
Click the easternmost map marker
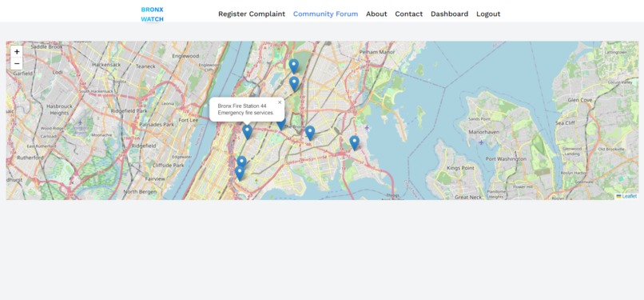tap(354, 143)
